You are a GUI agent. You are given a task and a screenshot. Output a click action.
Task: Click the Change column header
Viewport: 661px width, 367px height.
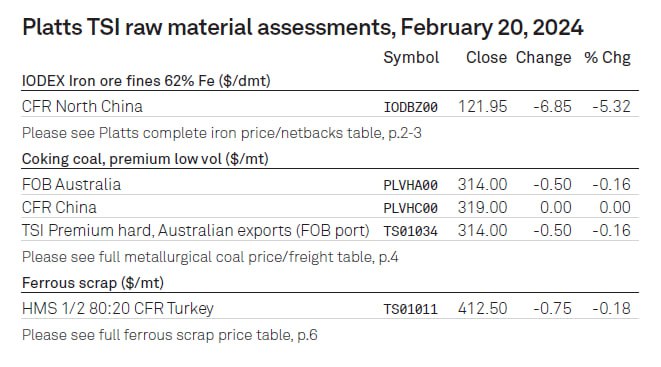[543, 58]
